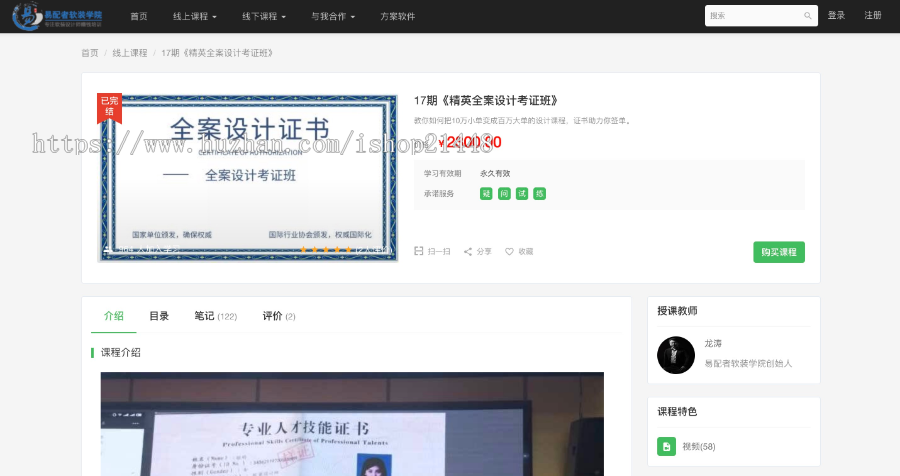900x476 pixels.
Task: Click the course title 17期《精英全案设计考证班》
Action: 486,100
